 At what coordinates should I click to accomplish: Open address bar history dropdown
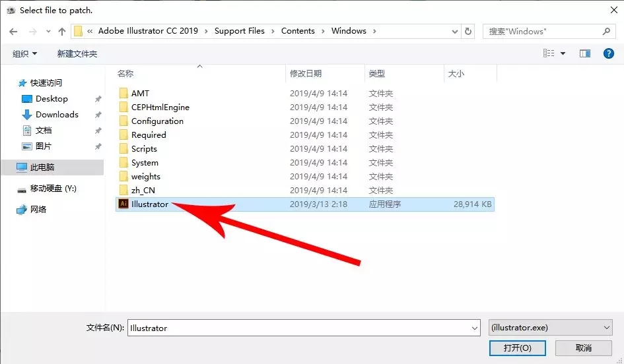[455, 32]
